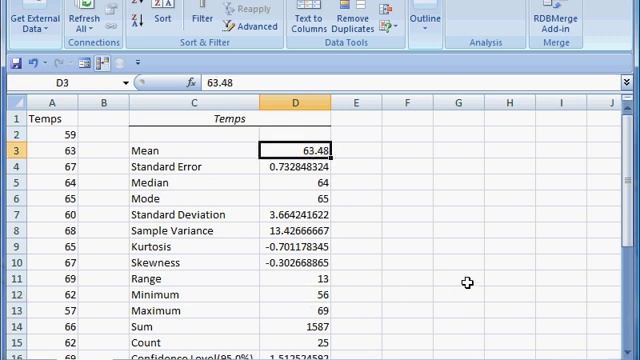The image size is (640, 360).
Task: Click into the formula bar showing 63.48
Action: click(410, 83)
